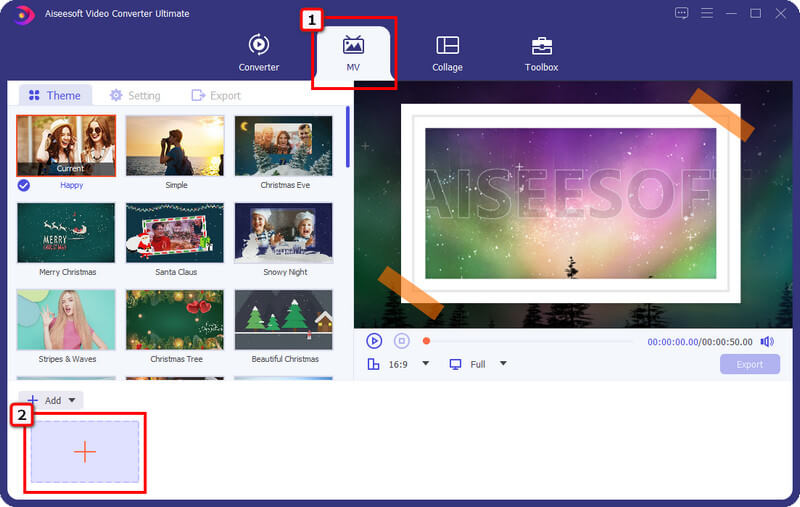This screenshot has height=507, width=800.
Task: Open the Converter module
Action: (259, 53)
